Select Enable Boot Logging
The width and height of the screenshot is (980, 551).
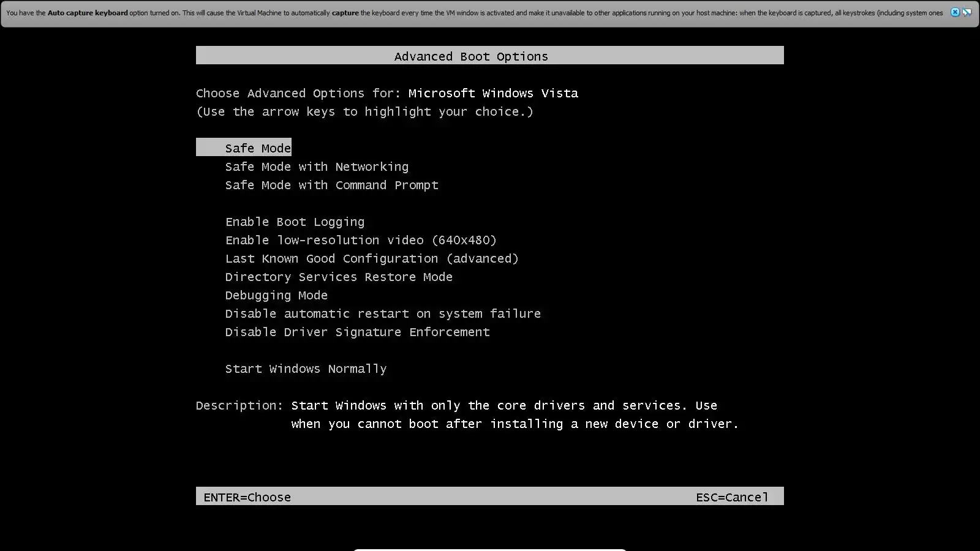(295, 222)
